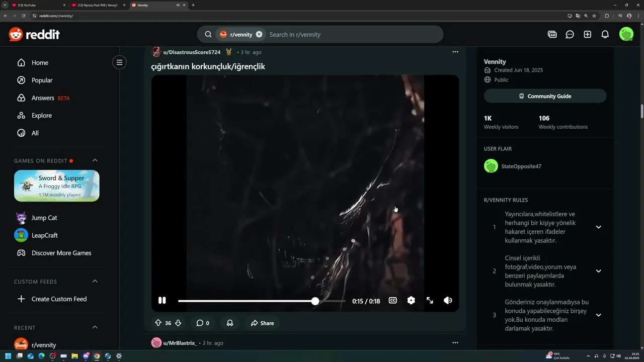The image size is (644, 362).
Task: Open the tab search dropdown
Action: pos(4,5)
